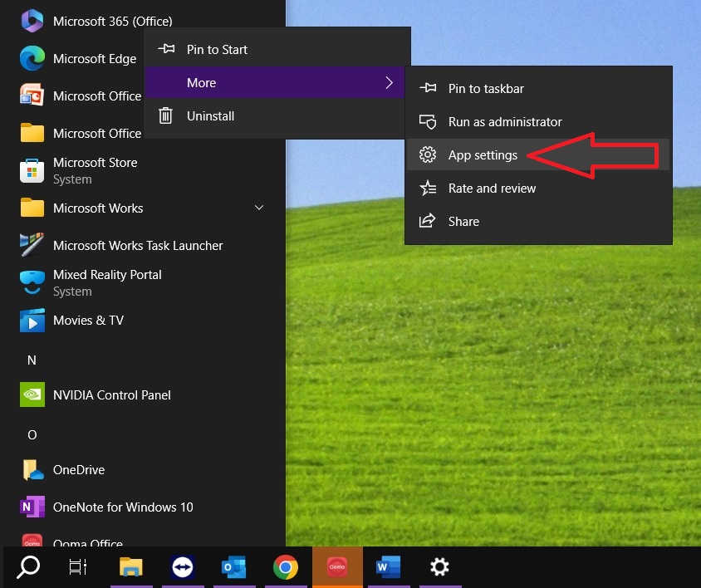
Task: Open TeamViewer from taskbar
Action: (183, 567)
